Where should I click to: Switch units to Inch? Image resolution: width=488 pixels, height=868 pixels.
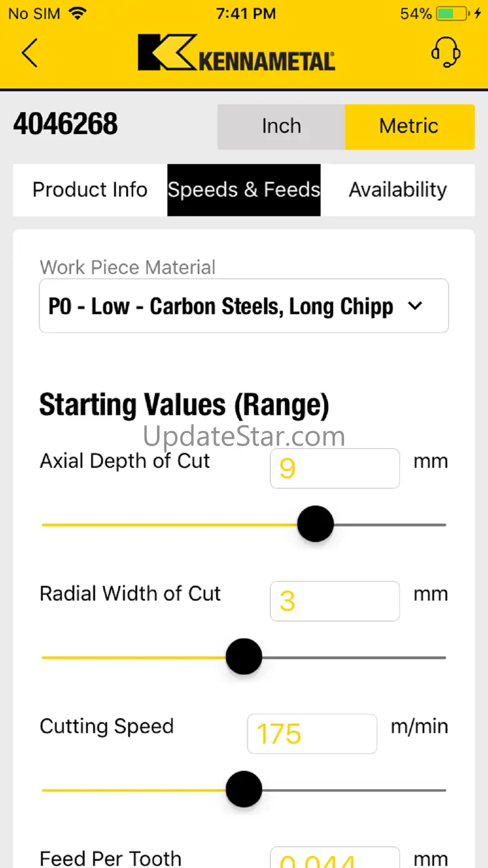(282, 126)
